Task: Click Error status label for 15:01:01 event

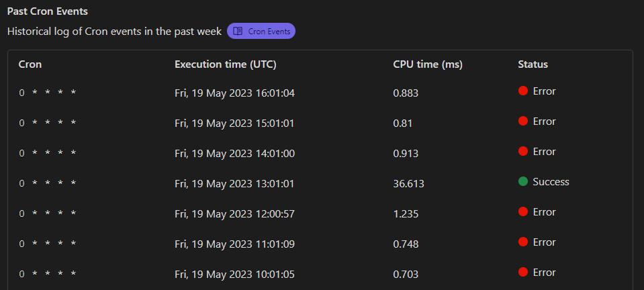Action: tap(544, 122)
